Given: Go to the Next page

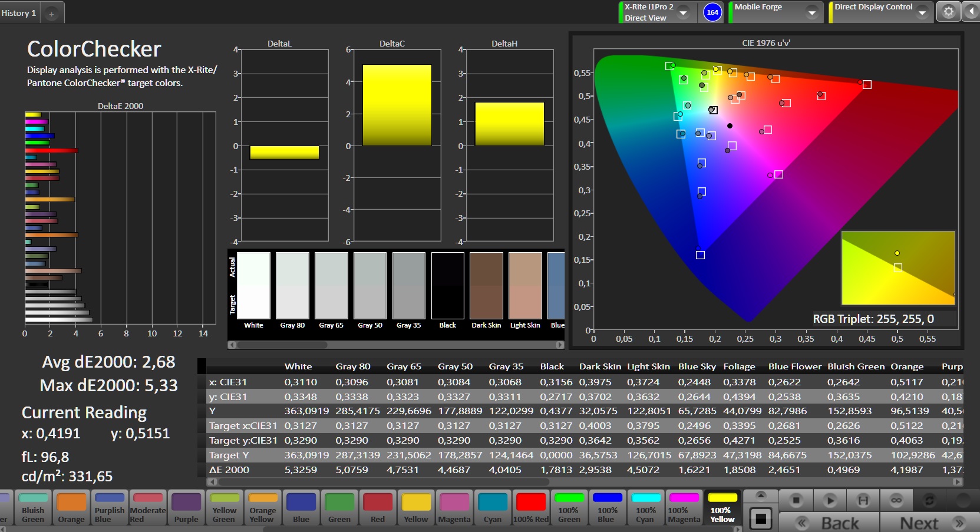Looking at the screenshot, I should tap(930, 523).
